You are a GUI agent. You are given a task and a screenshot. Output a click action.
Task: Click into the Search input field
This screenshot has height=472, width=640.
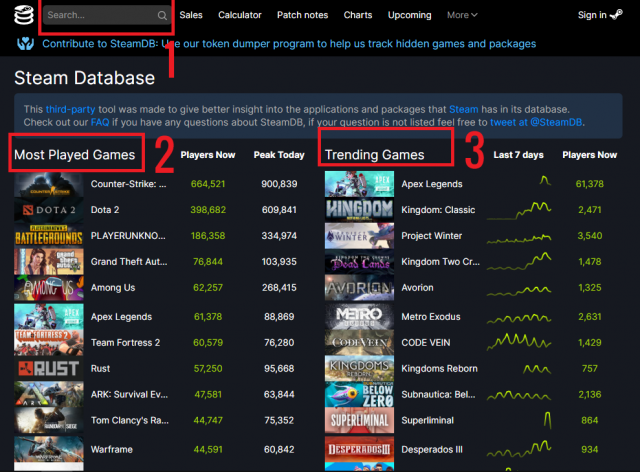click(100, 16)
